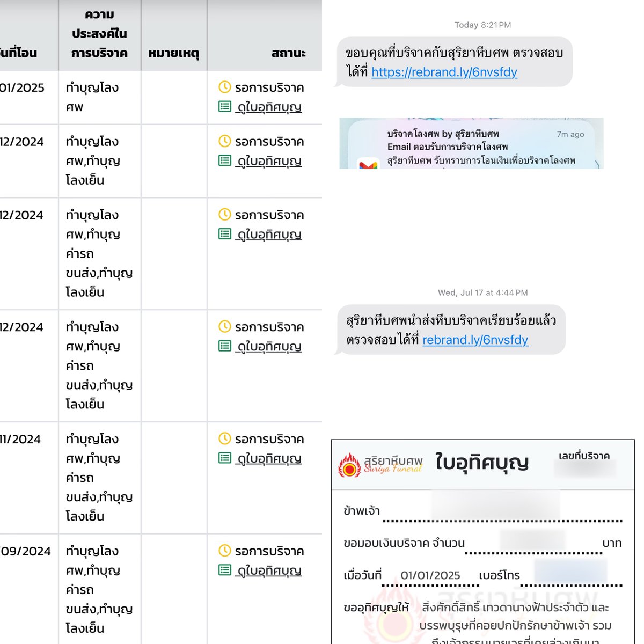The width and height of the screenshot is (644, 644).
Task: Click the list icon beside ดูใบอุทิศบุญ in the 09/2024 row
Action: (225, 570)
